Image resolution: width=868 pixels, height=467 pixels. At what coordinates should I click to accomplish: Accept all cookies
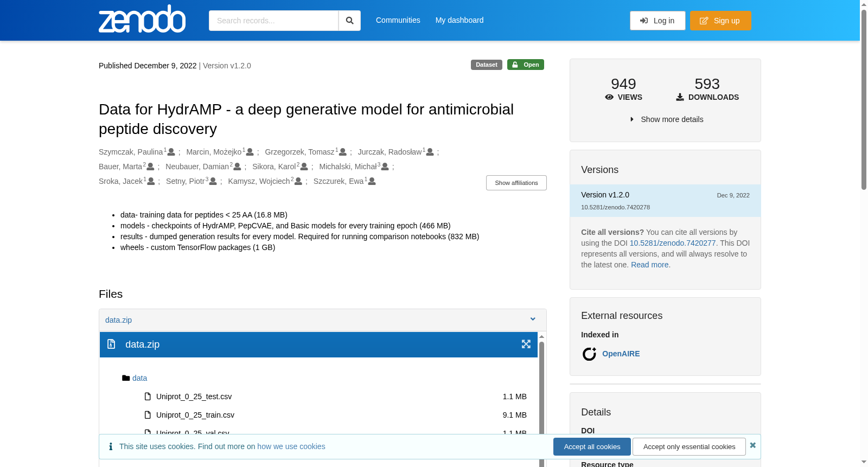pos(592,447)
